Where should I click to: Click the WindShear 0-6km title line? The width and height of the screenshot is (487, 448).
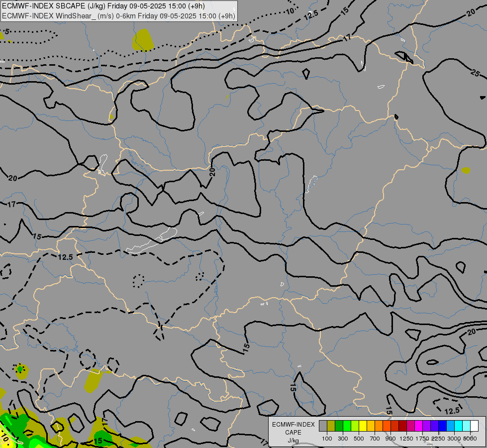click(x=119, y=16)
